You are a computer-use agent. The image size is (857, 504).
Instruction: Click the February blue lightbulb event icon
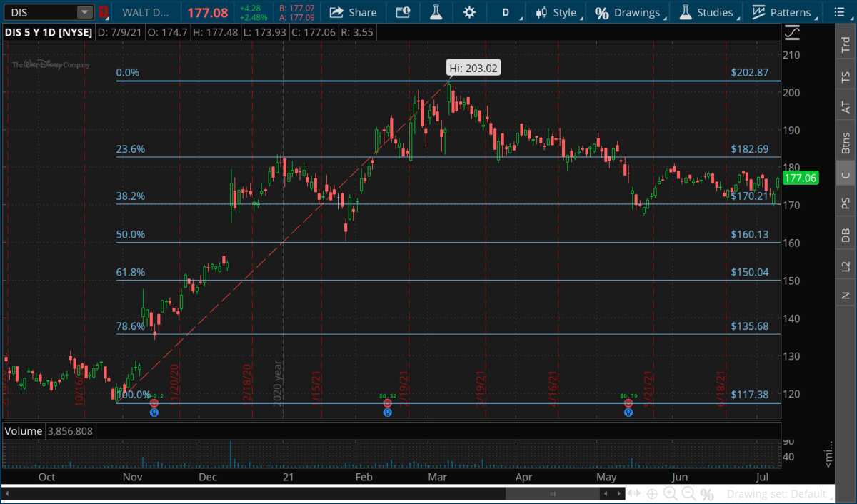click(x=387, y=412)
